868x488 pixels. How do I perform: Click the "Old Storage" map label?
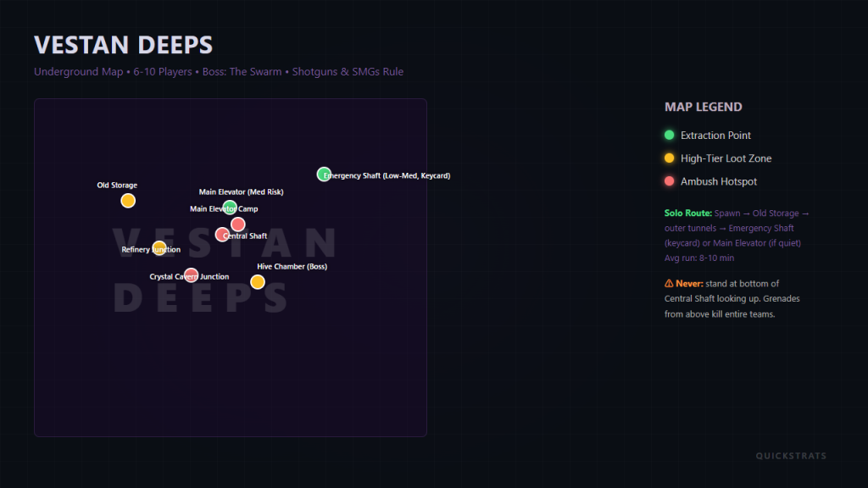[117, 186]
